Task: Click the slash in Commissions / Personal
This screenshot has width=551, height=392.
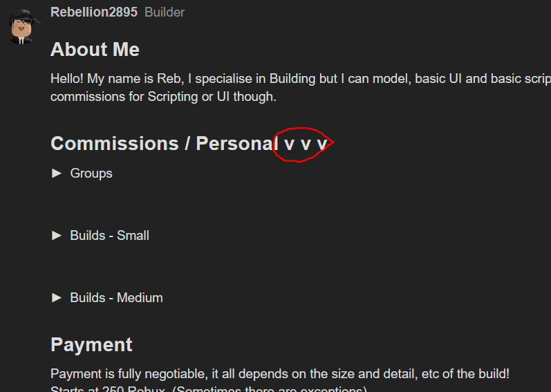Action: click(187, 144)
